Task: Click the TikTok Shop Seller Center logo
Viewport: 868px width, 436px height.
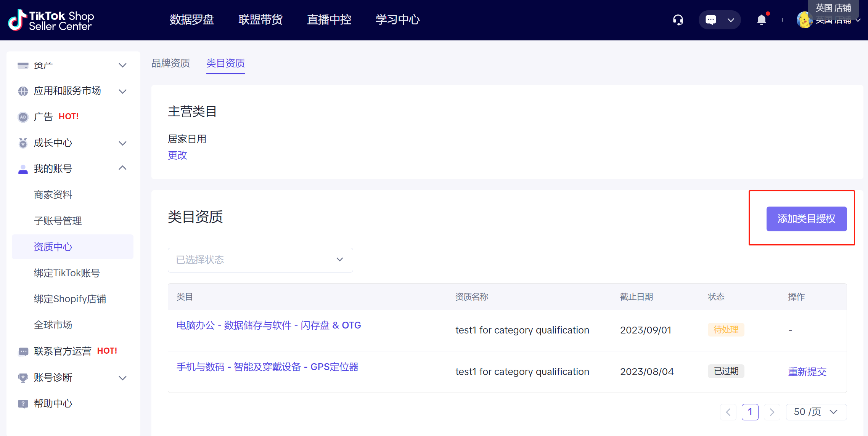Action: pos(51,20)
